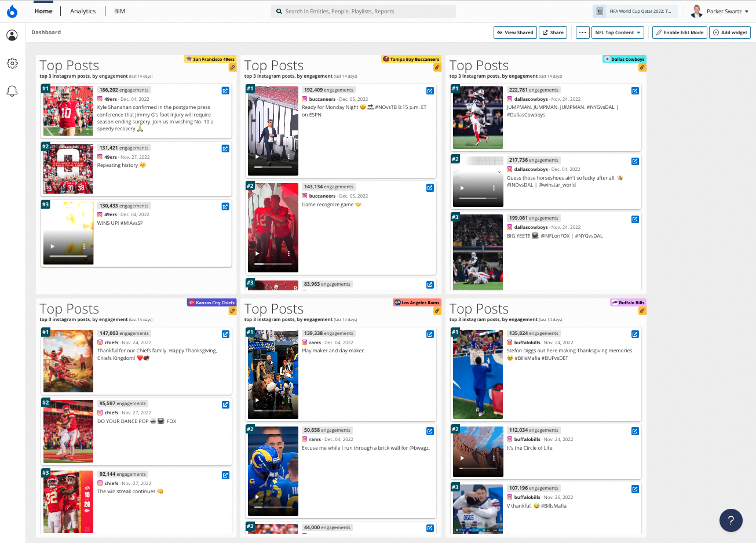
Task: Click the link icon on the Buffalo Bills widget
Action: (642, 311)
